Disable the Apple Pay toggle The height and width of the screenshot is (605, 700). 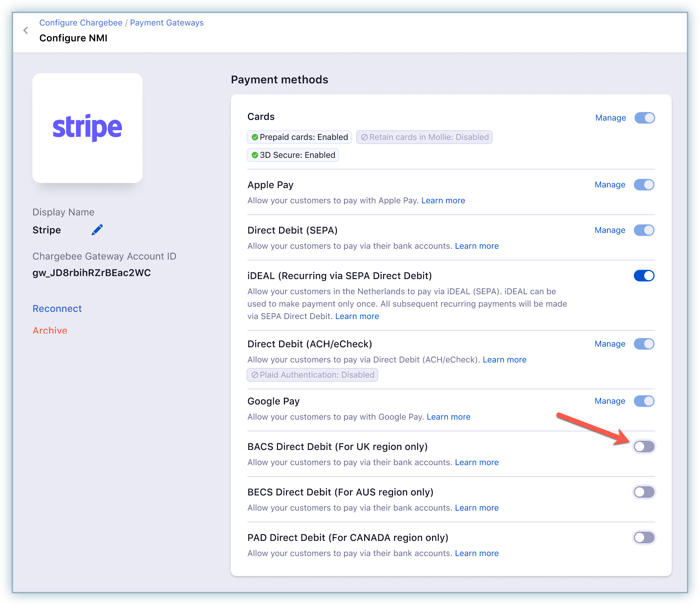click(x=644, y=185)
